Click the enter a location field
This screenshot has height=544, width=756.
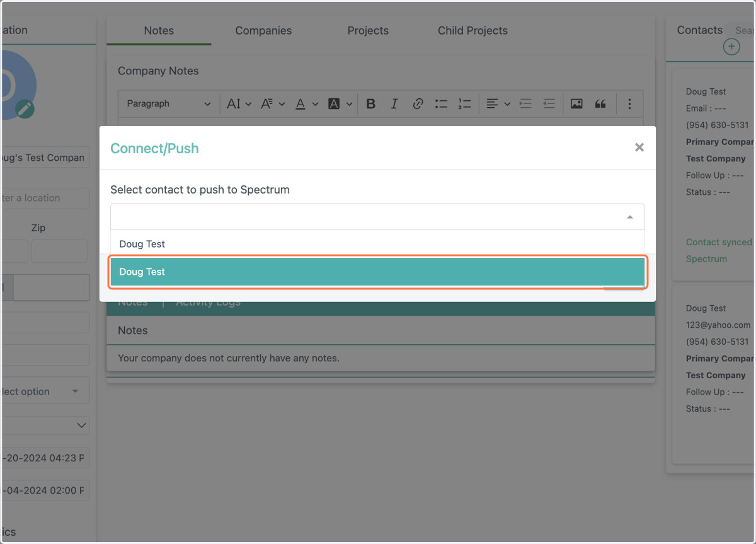coord(45,198)
